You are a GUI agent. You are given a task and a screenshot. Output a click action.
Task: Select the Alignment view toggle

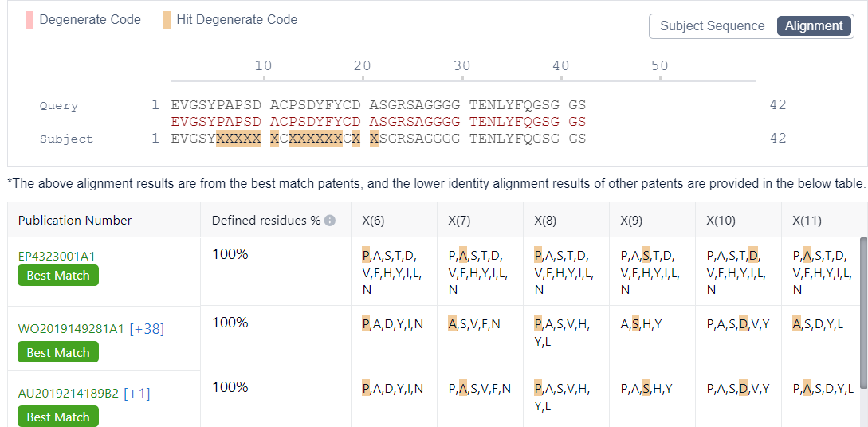click(x=813, y=25)
